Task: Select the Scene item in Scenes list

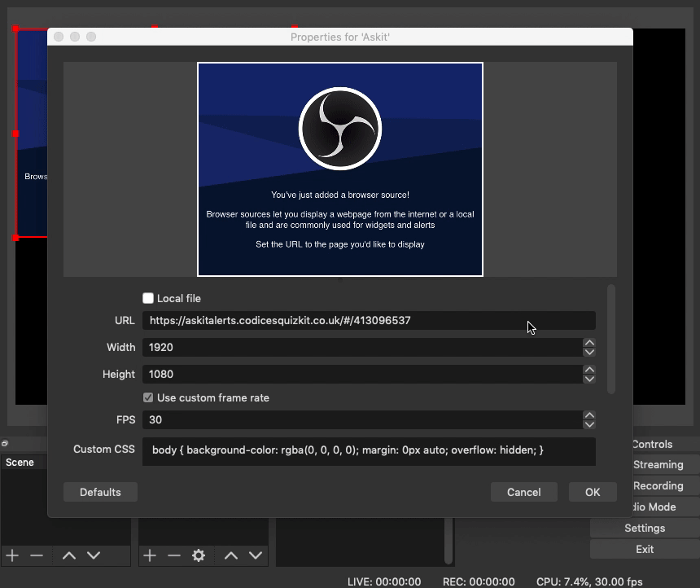Action: click(x=24, y=462)
